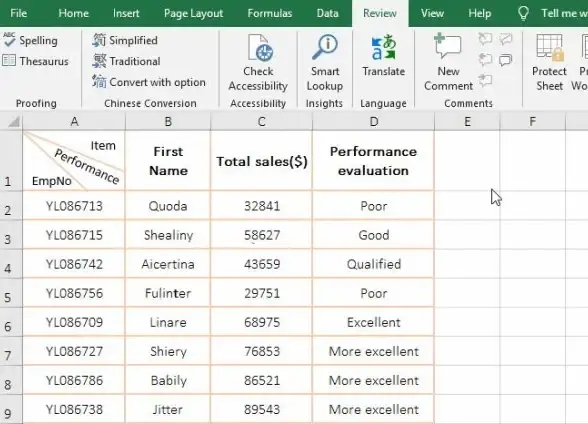Click the Protect Sheet icon

click(549, 63)
